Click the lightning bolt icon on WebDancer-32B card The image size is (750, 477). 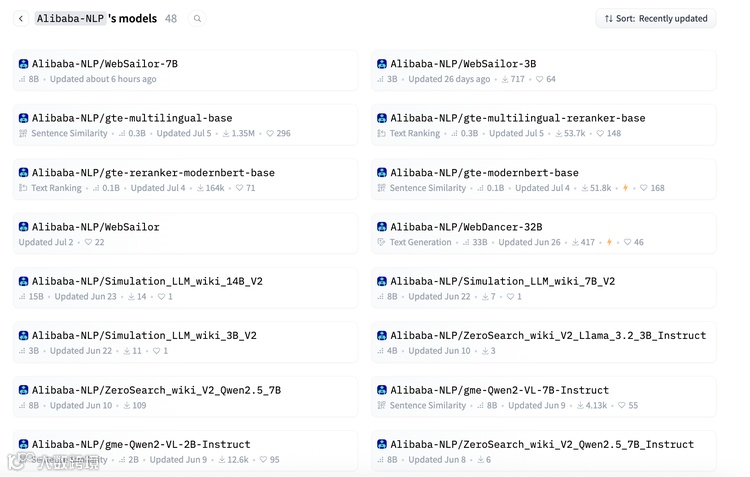coord(609,242)
